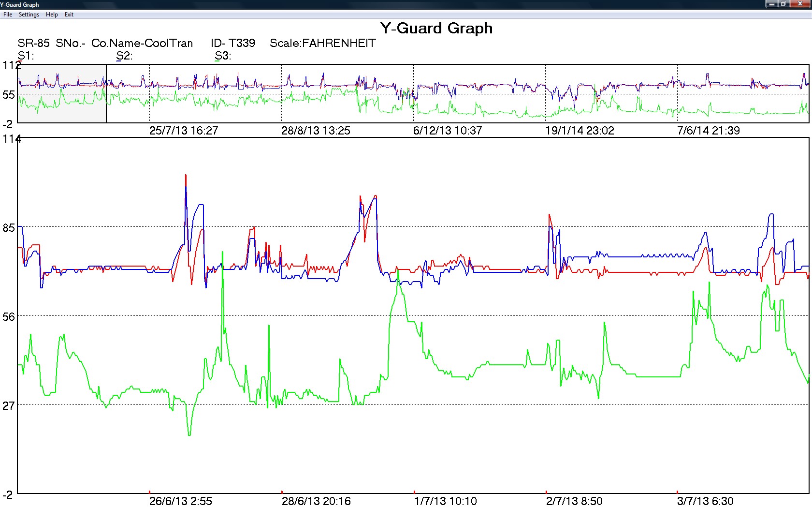Click main graph date 28/6/13 20:16

316,501
